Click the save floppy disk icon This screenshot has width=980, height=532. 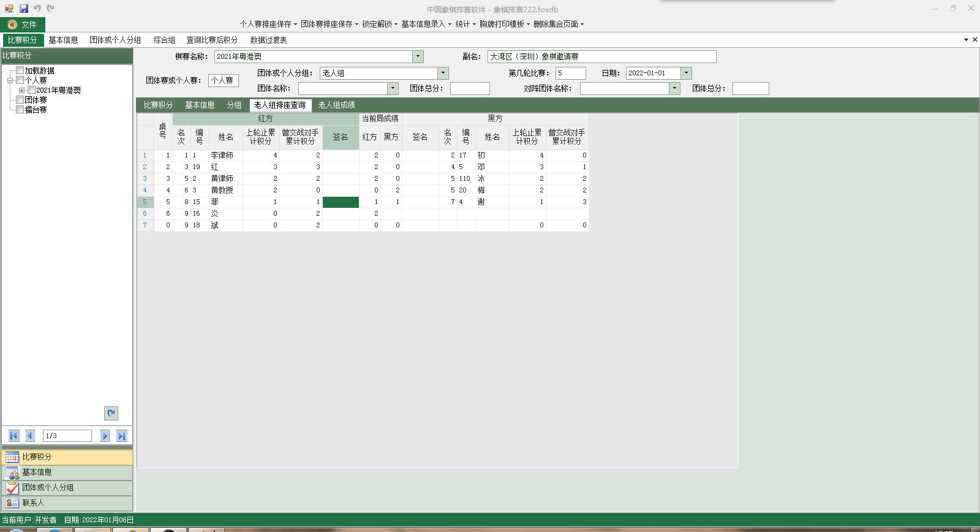pos(23,9)
